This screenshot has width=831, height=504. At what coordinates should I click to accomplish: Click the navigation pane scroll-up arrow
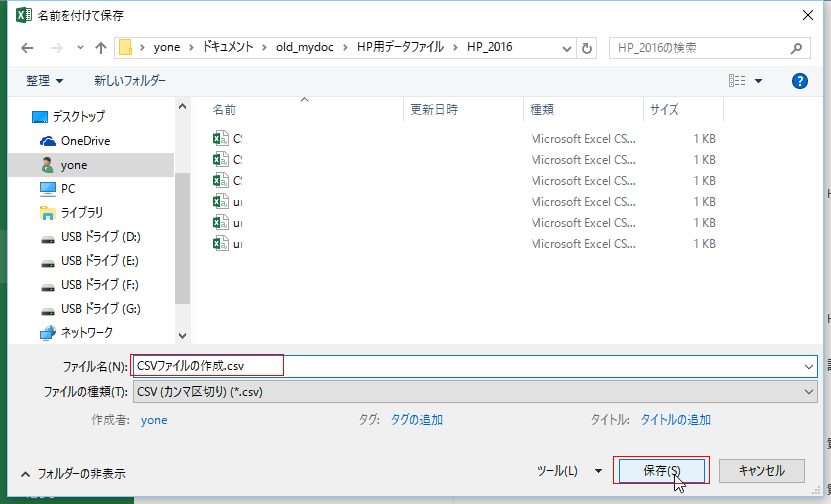coord(182,107)
